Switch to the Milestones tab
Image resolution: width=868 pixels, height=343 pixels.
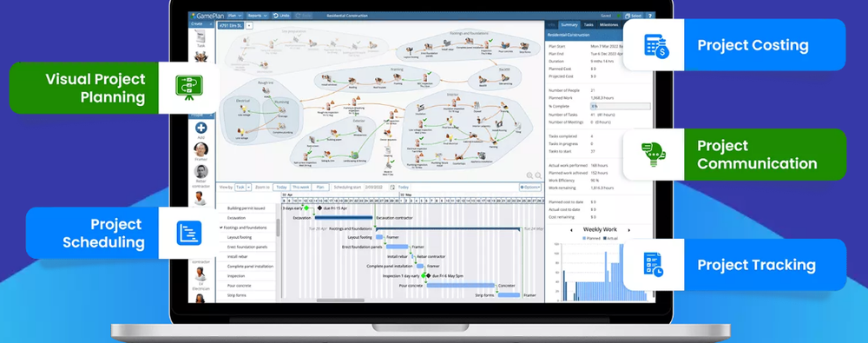click(x=609, y=25)
